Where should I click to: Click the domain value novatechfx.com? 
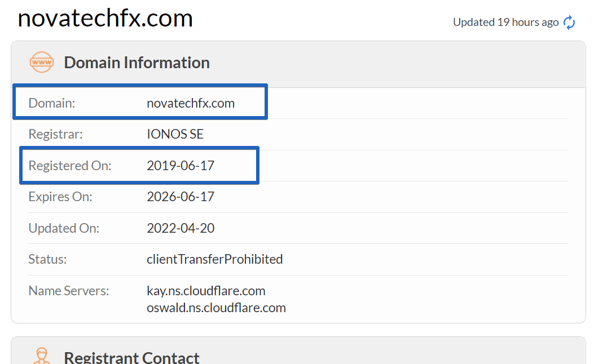tap(191, 103)
